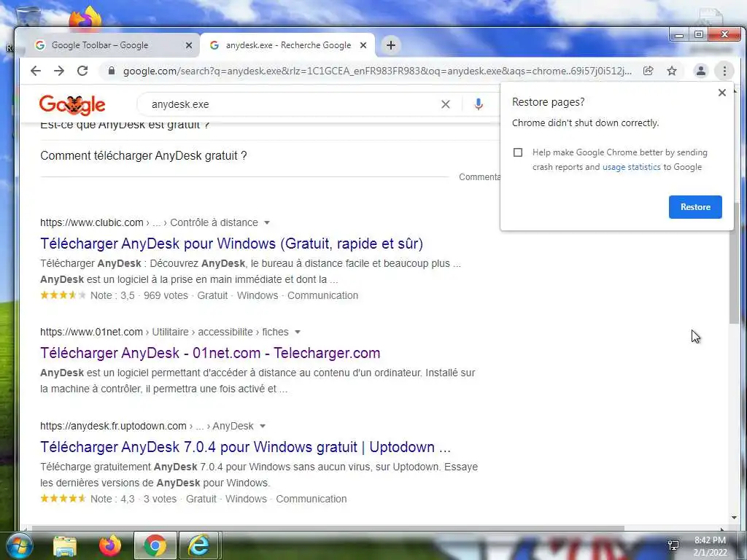Viewport: 747px width, 560px height.
Task: Close the Google Toolbar tab
Action: 189,45
